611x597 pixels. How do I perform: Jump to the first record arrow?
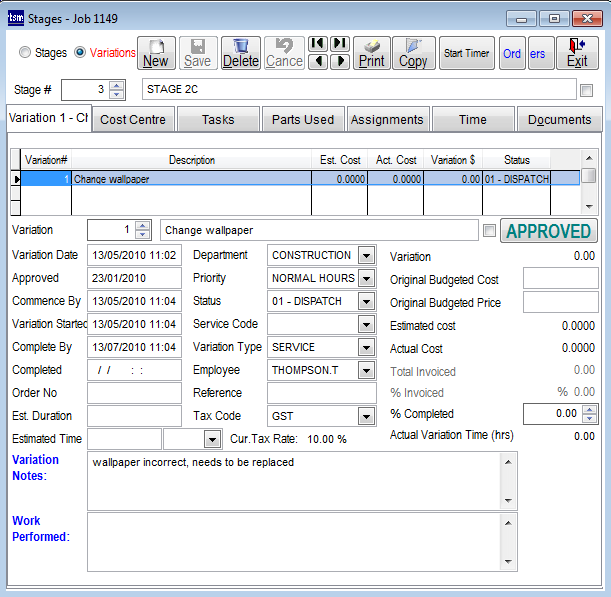(x=317, y=43)
